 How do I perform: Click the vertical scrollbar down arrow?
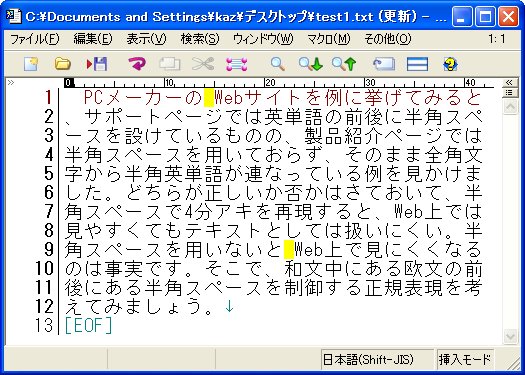coord(510,336)
